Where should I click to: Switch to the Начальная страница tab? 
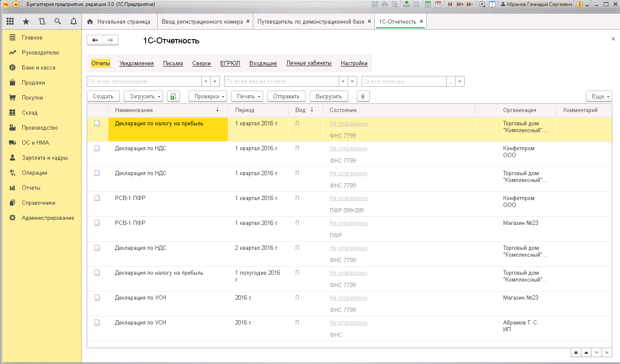point(119,21)
